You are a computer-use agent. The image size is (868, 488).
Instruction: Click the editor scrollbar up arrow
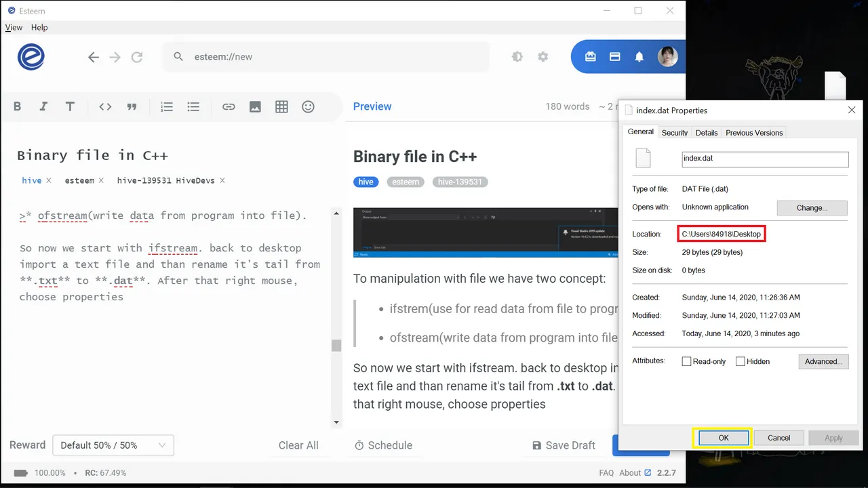(x=336, y=213)
